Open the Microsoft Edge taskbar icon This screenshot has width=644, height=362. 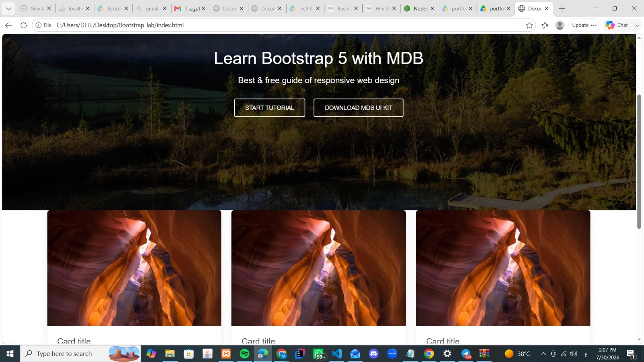click(x=263, y=354)
